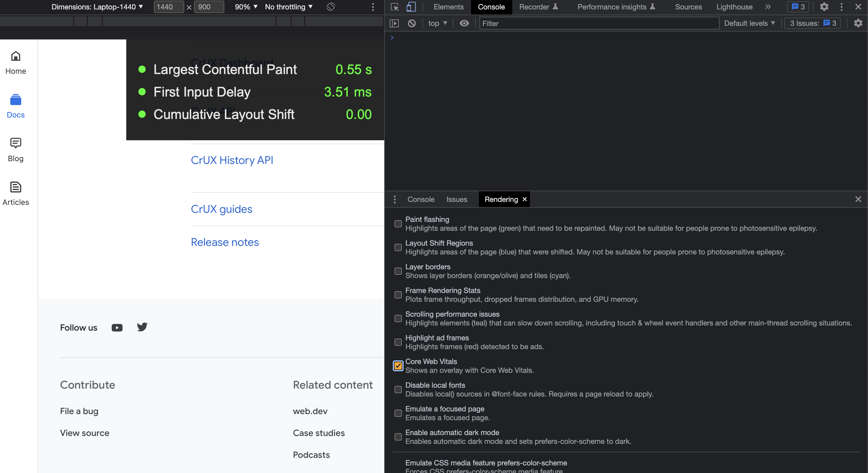Image resolution: width=868 pixels, height=473 pixels.
Task: Enable the Layout Shift Regions checkbox
Action: click(x=398, y=245)
